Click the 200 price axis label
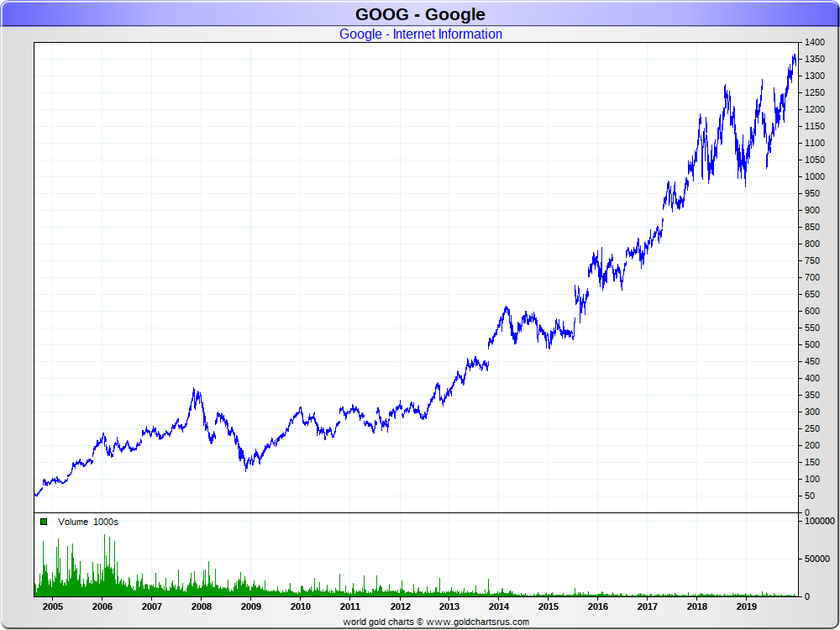840x630 pixels. 812,445
